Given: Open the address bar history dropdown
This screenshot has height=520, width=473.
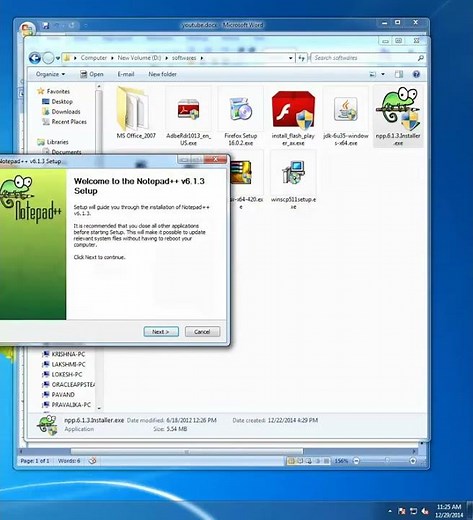Looking at the screenshot, I should pyautogui.click(x=291, y=58).
